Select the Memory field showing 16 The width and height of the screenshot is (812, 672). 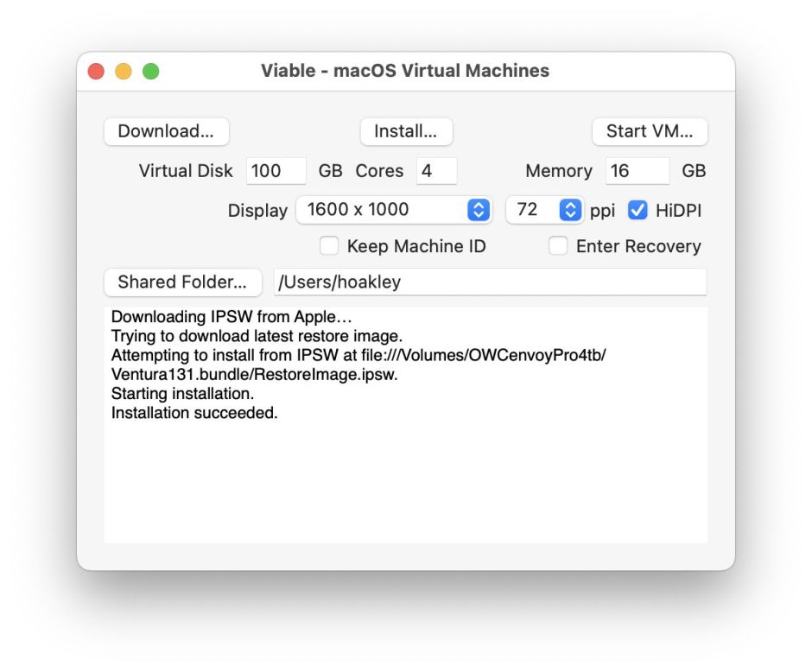(x=637, y=171)
